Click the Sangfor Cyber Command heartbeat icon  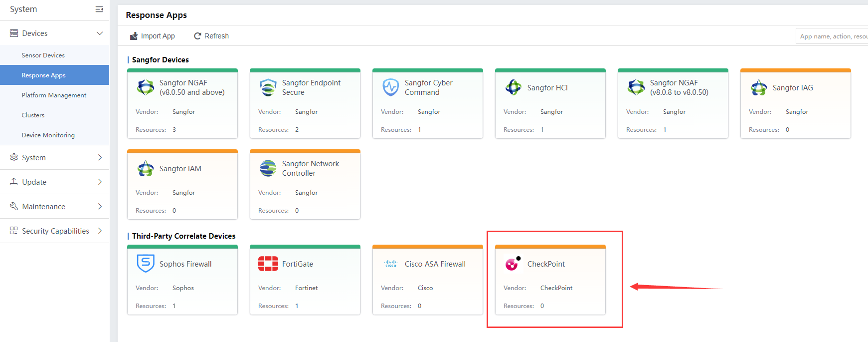[390, 87]
